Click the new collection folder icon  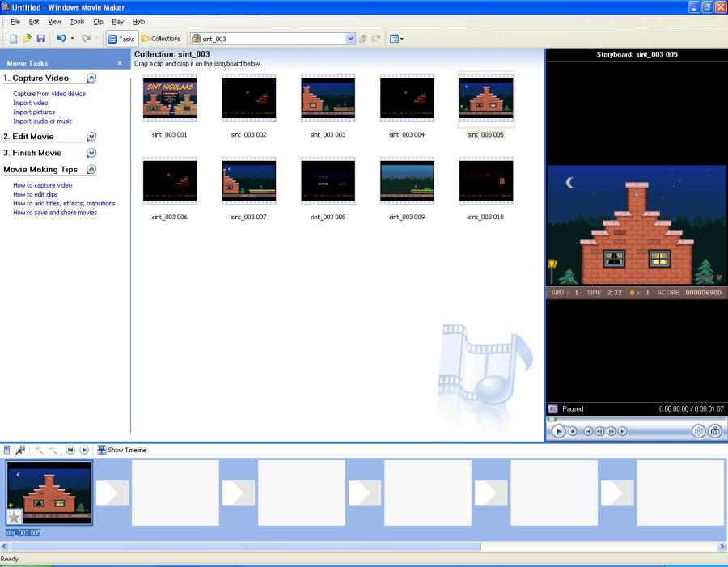pyautogui.click(x=375, y=39)
